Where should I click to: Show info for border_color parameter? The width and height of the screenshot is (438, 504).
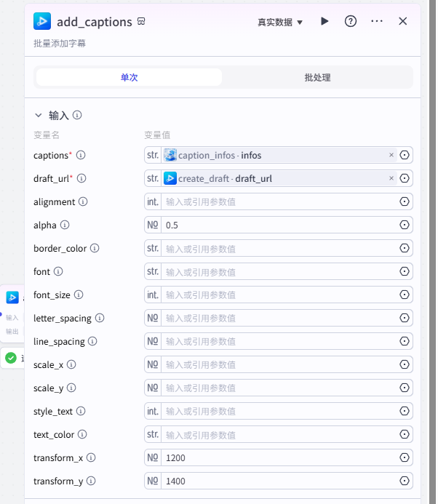click(95, 248)
